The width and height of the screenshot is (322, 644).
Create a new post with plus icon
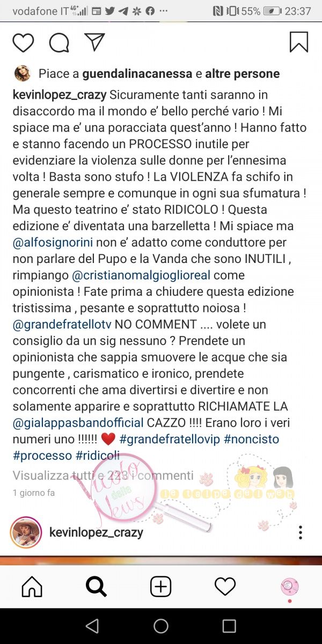(x=160, y=587)
